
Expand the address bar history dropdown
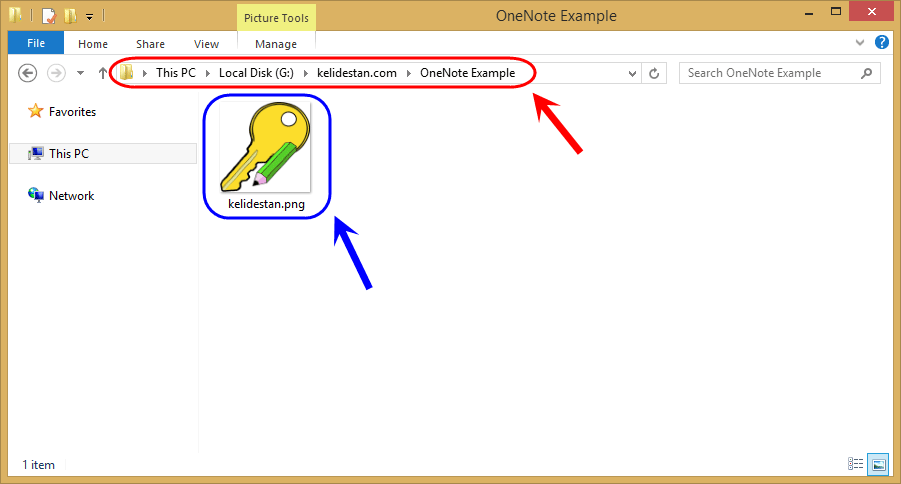(x=632, y=74)
